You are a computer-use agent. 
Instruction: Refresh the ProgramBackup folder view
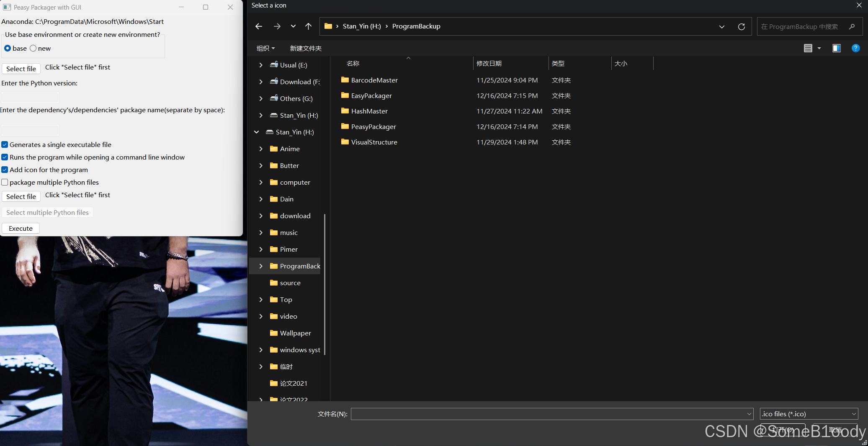741,26
